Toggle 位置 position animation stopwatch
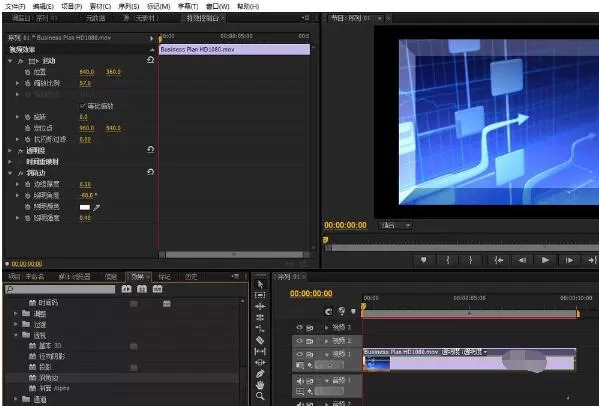The image size is (599, 406). pos(28,72)
